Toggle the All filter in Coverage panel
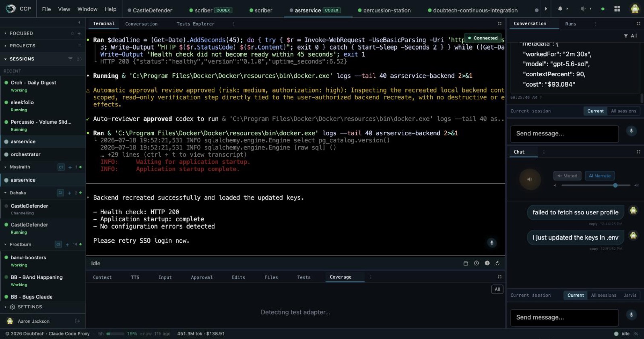 coord(497,289)
